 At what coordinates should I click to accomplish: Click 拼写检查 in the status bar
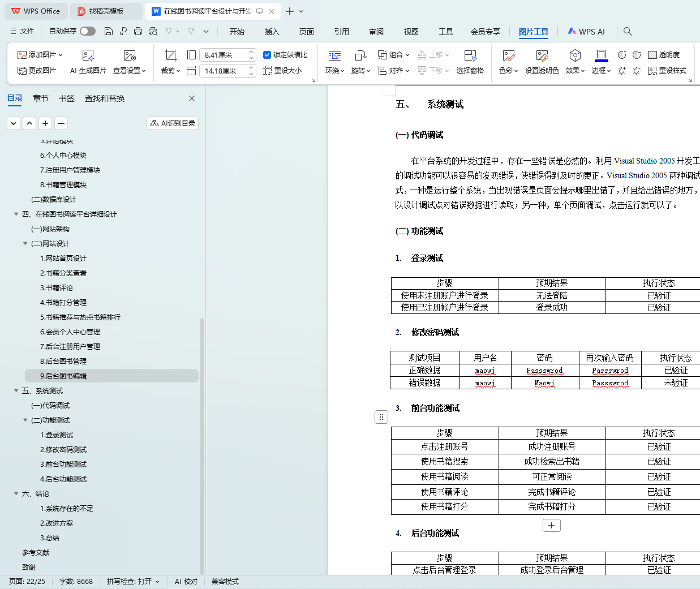(x=133, y=582)
